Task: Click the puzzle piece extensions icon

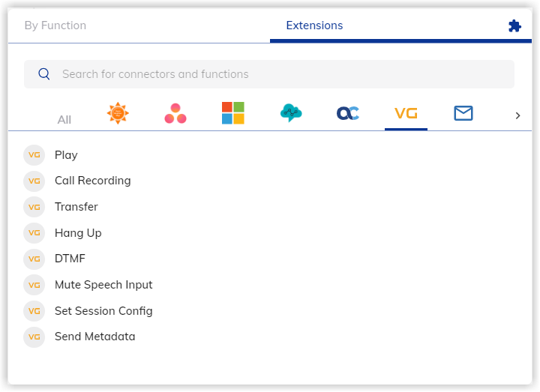Action: 514,26
